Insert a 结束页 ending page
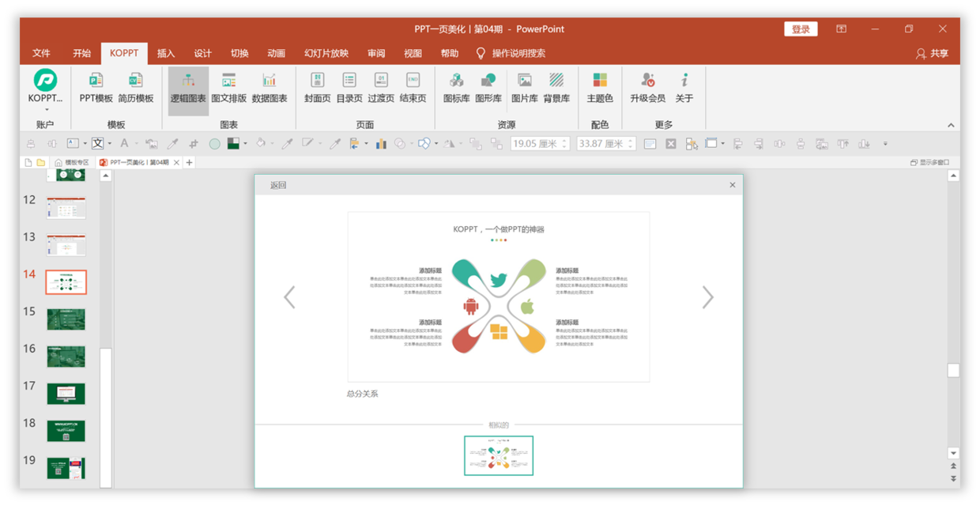The image size is (980, 506). coord(413,88)
